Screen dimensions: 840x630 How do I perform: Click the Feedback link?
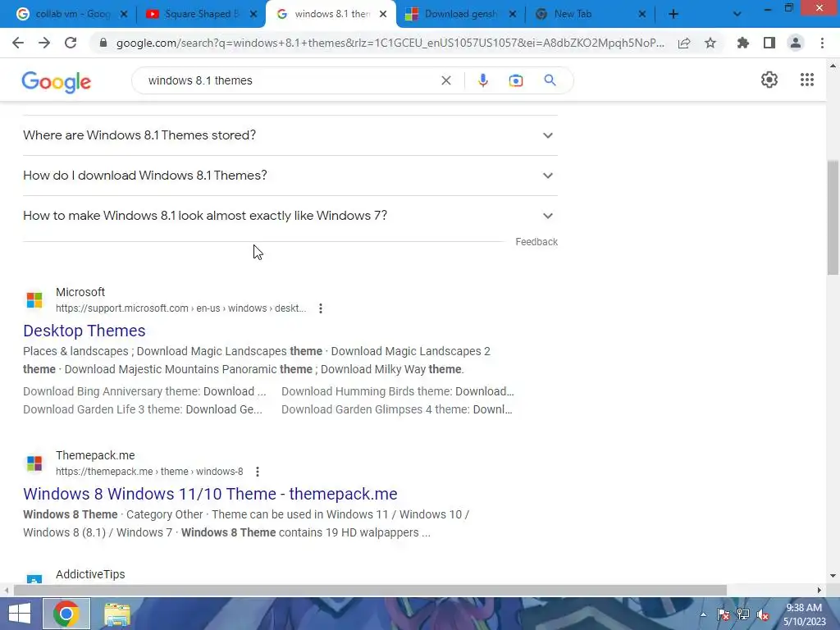pyautogui.click(x=536, y=242)
